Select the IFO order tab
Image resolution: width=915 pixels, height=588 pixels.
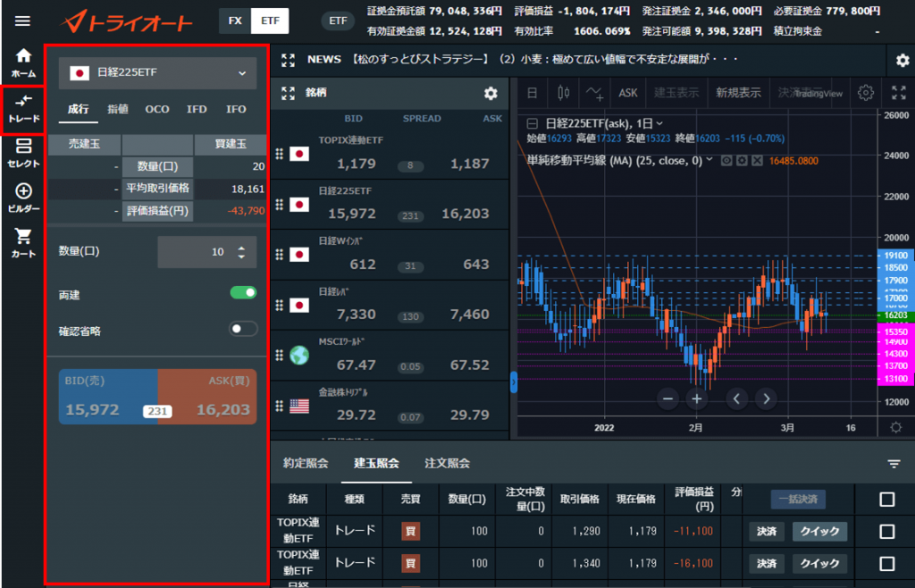coord(236,109)
